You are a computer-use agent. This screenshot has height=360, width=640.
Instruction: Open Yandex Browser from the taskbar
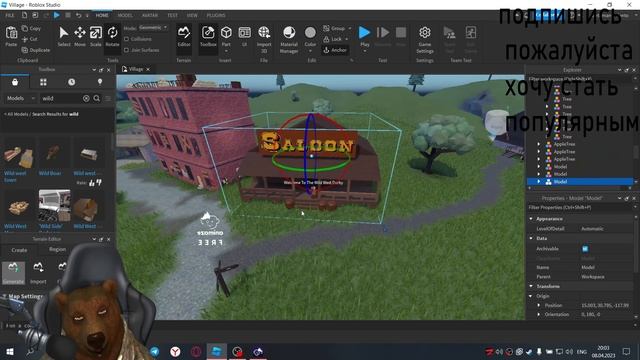[175, 351]
